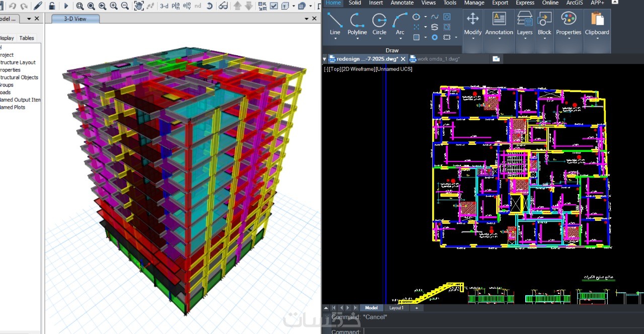Select the 3-D View tab
Image resolution: width=644 pixels, height=334 pixels.
click(x=75, y=19)
